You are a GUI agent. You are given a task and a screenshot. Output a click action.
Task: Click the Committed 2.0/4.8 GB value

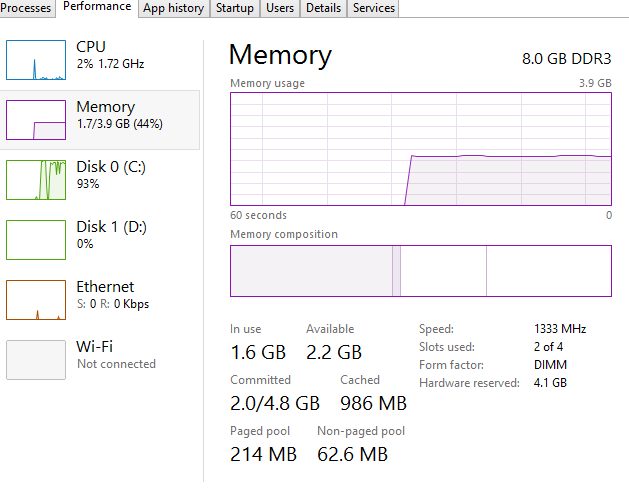275,403
